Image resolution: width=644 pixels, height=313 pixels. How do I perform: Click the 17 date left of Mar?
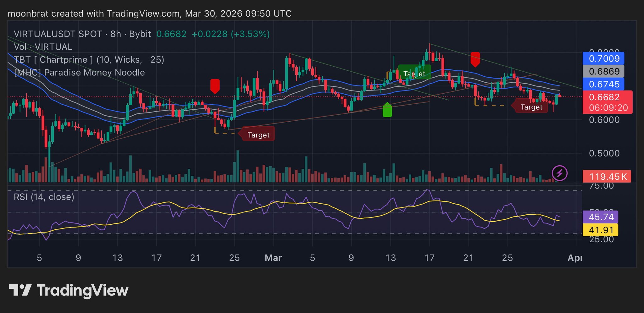click(x=156, y=258)
